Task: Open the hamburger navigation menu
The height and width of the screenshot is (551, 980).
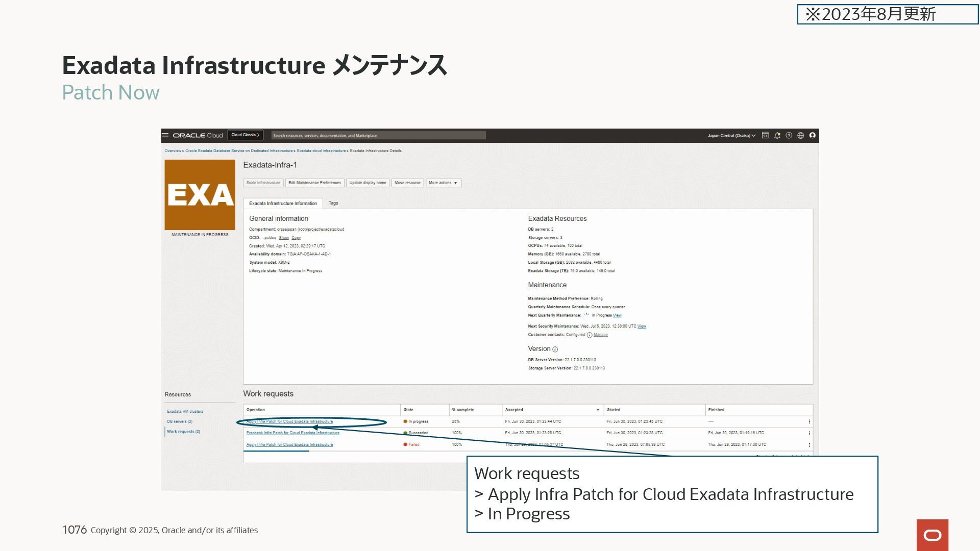Action: [x=165, y=135]
